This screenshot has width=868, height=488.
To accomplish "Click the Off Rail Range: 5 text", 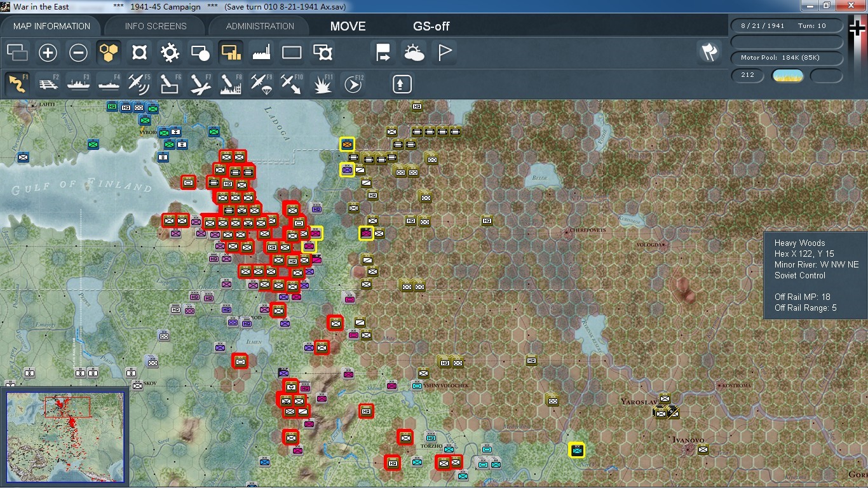I will tap(806, 308).
